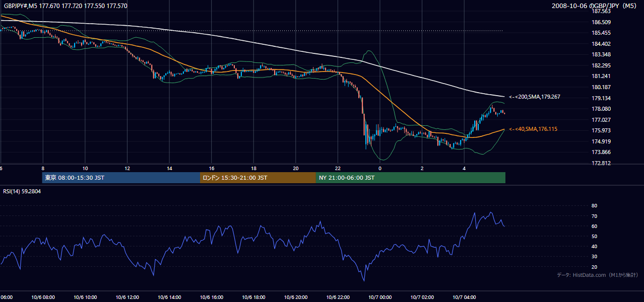Click the 10/7 04:00 time axis label

464,297
